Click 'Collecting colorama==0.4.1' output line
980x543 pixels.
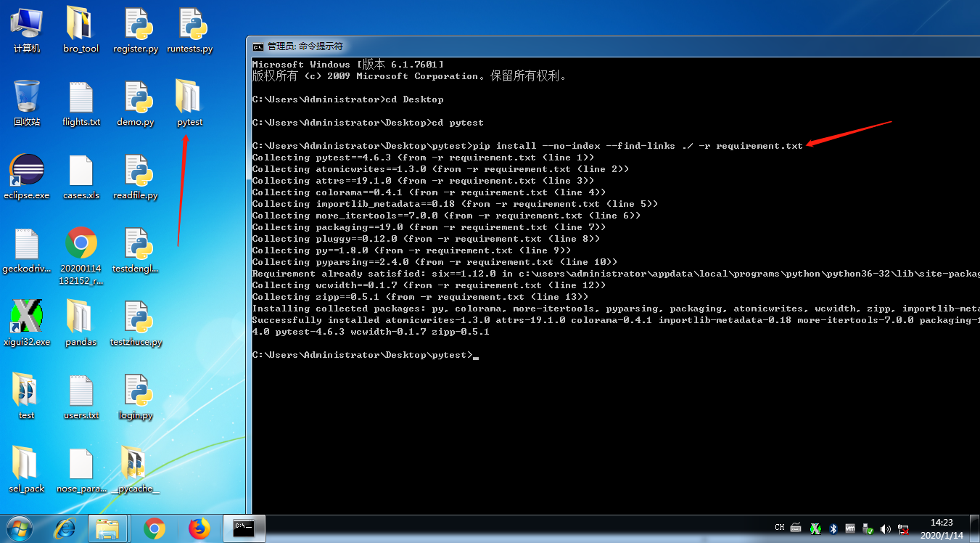(x=429, y=192)
